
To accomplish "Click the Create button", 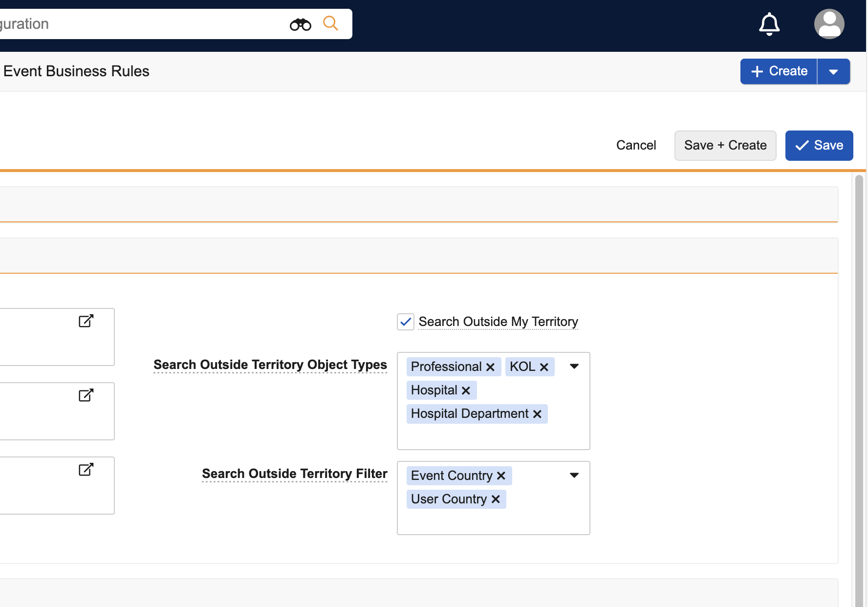I will (779, 71).
